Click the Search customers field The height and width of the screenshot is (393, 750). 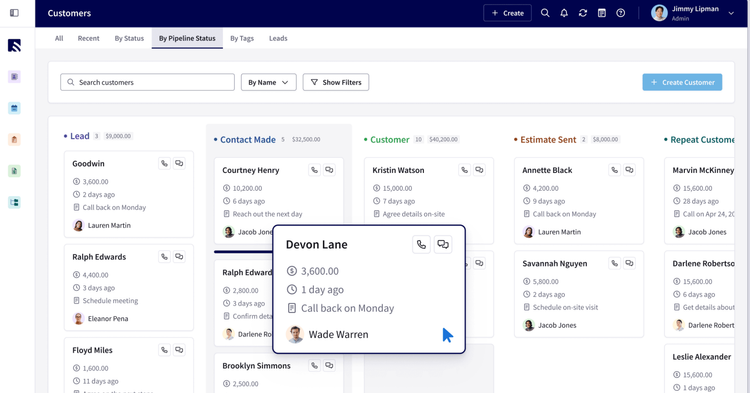pos(147,82)
